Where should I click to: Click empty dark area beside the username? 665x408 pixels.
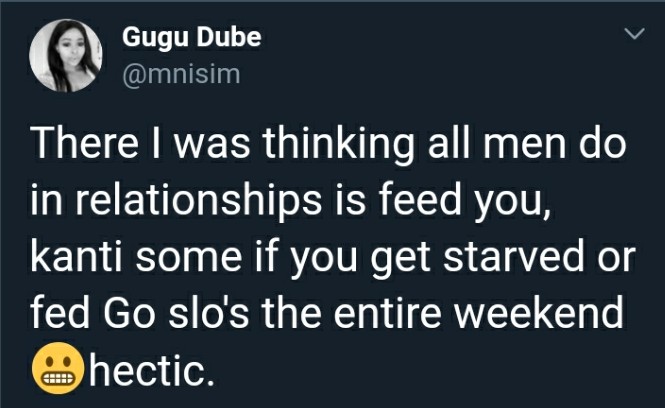point(424,55)
